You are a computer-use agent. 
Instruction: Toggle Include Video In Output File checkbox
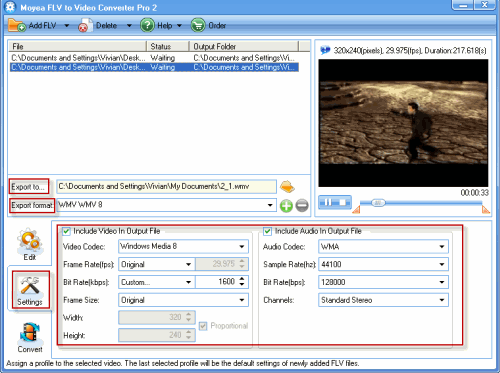[66, 231]
